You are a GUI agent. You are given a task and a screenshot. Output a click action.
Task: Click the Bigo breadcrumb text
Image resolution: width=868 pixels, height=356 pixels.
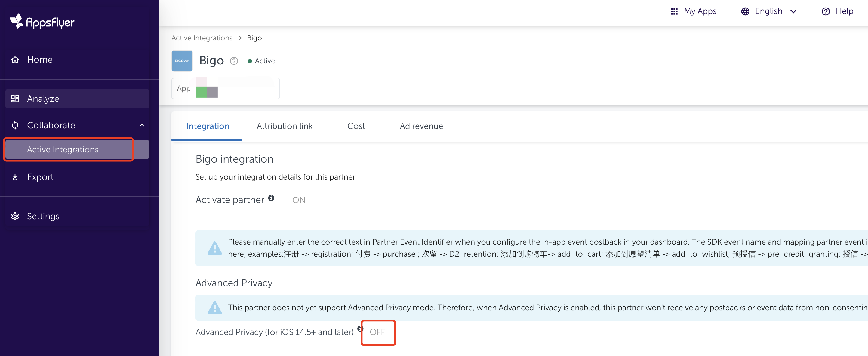[254, 38]
